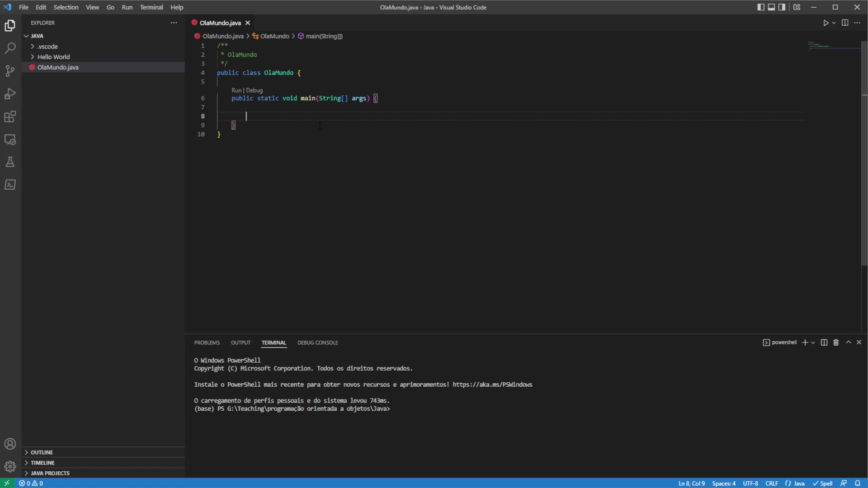Open the Terminal menu
The width and height of the screenshot is (868, 488).
click(151, 7)
